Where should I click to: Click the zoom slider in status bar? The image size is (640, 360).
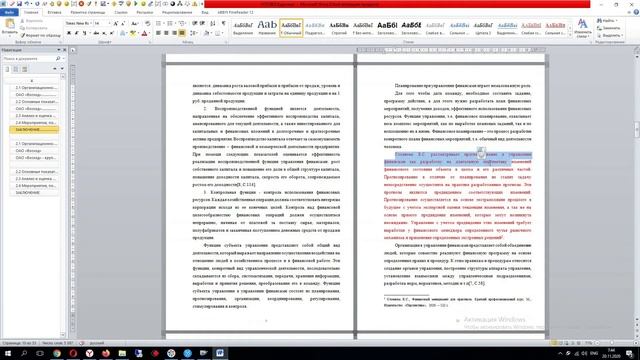(611, 343)
